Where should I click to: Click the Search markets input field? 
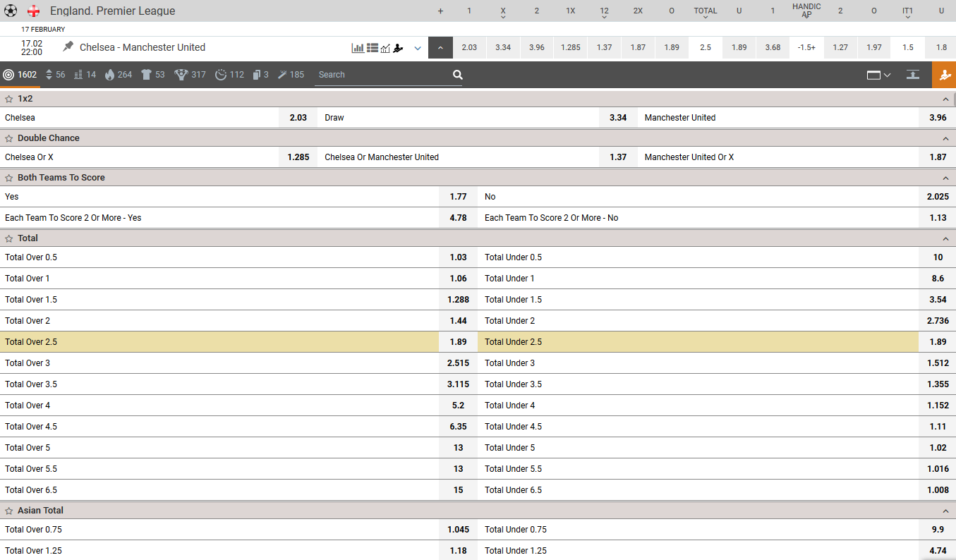click(382, 74)
